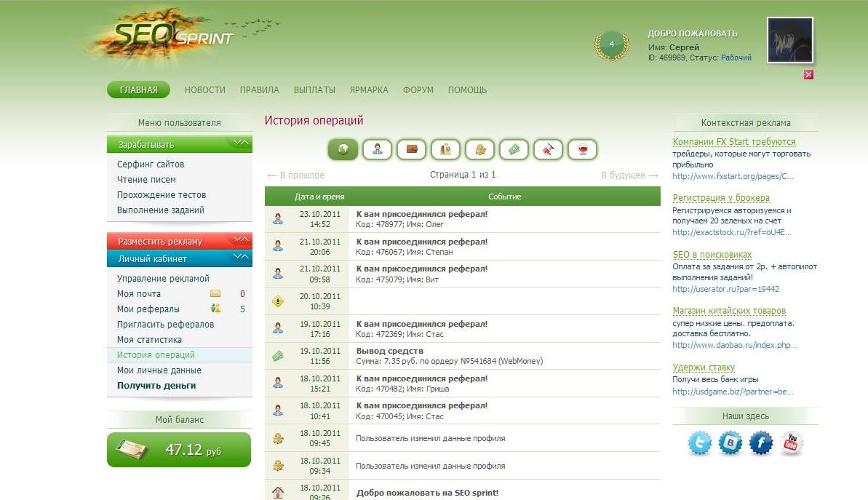Filter history by the user referral icon
This screenshot has width=868, height=500.
point(378,149)
